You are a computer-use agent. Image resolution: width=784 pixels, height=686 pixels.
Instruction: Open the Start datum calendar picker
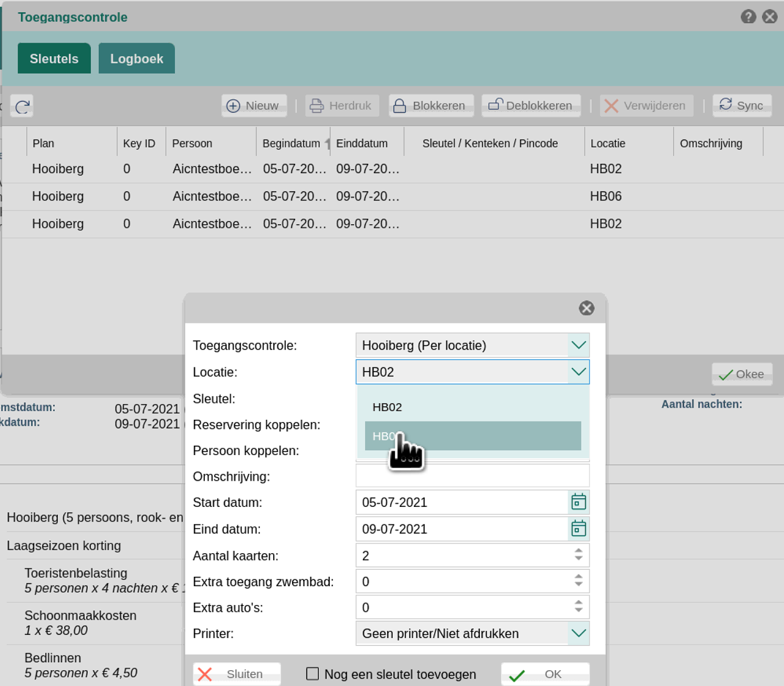tap(579, 502)
